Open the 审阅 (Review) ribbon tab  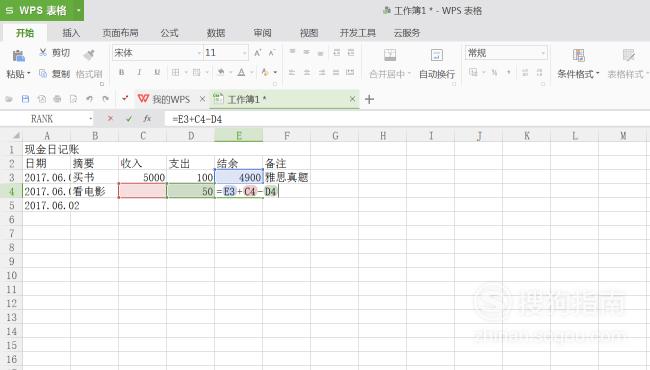coord(262,33)
